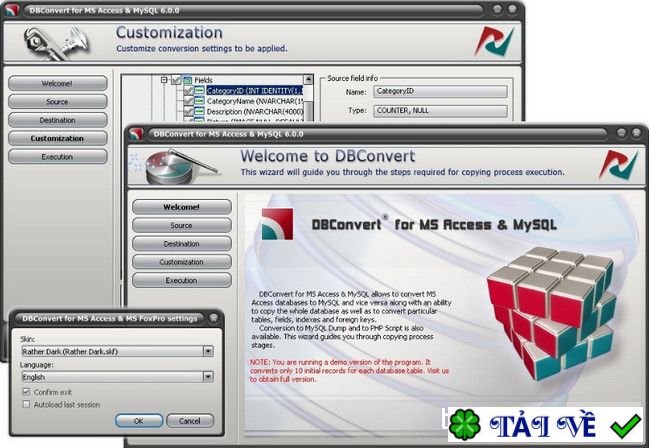Select the CategoryName (NVARCHAR) tree row

tap(255, 101)
